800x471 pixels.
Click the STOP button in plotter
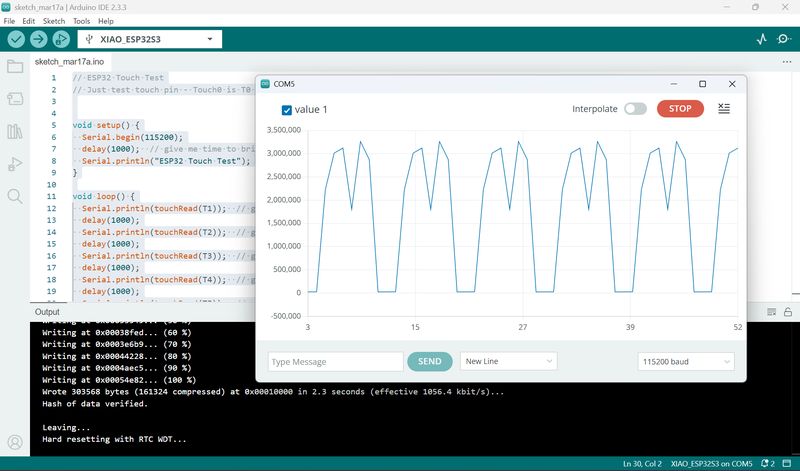click(x=680, y=108)
